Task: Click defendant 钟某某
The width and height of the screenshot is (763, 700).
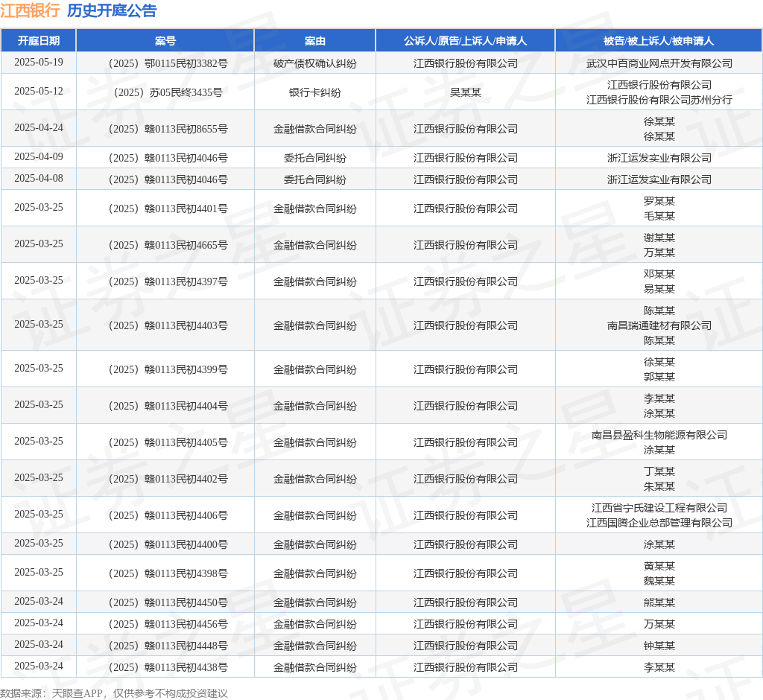Action: pyautogui.click(x=659, y=646)
